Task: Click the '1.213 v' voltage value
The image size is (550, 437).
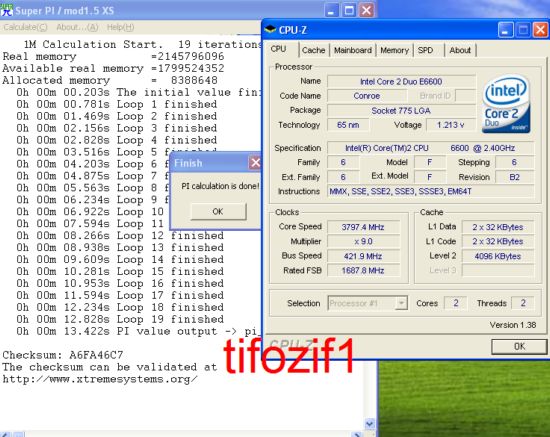Action: click(451, 125)
